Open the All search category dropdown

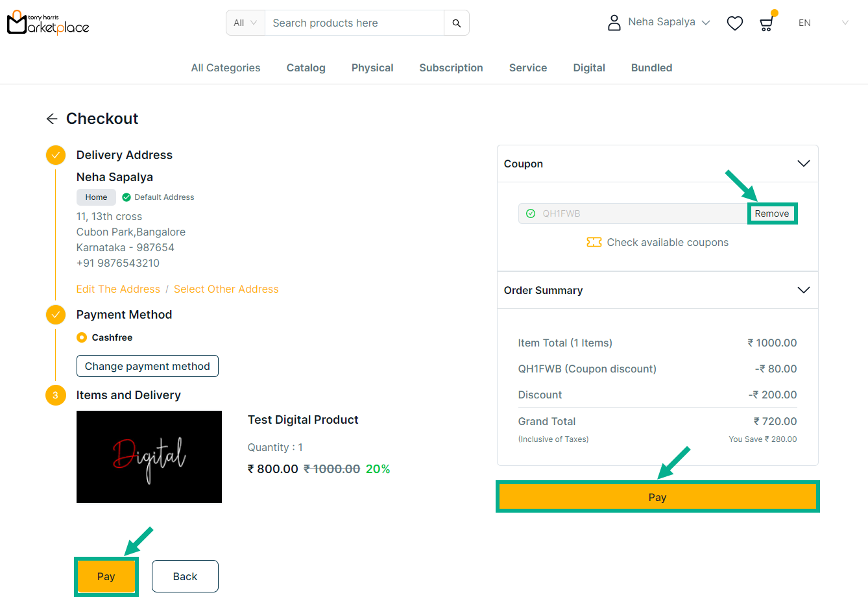245,23
